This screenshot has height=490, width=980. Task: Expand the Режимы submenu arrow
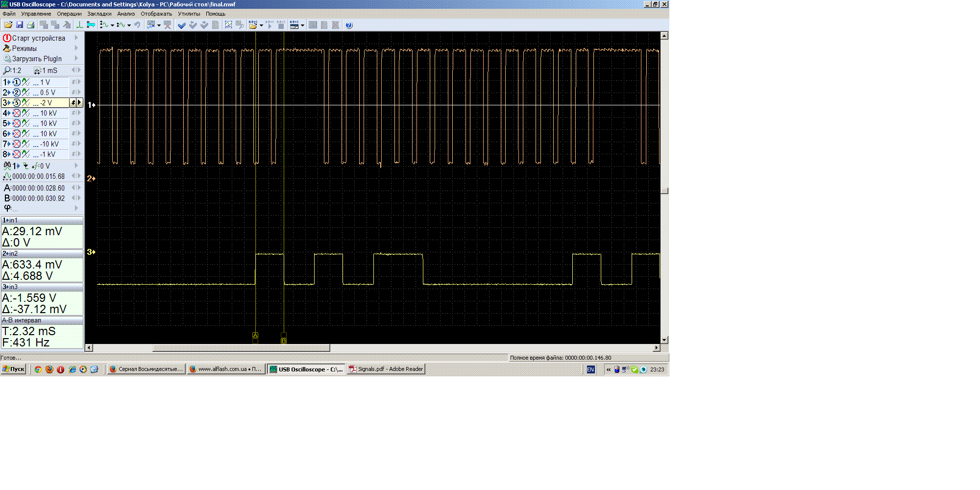[76, 48]
